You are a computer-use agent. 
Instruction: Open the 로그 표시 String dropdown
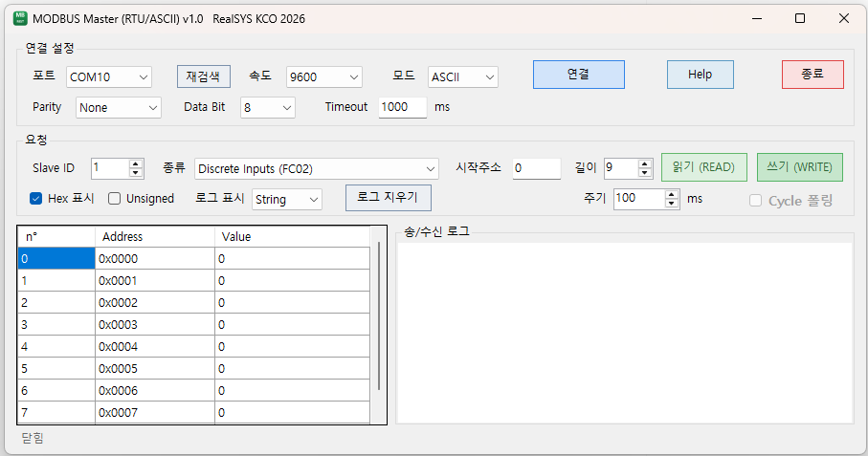point(287,200)
